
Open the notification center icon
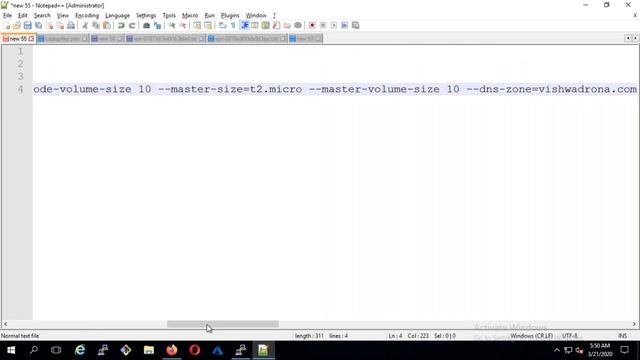pyautogui.click(x=624, y=350)
